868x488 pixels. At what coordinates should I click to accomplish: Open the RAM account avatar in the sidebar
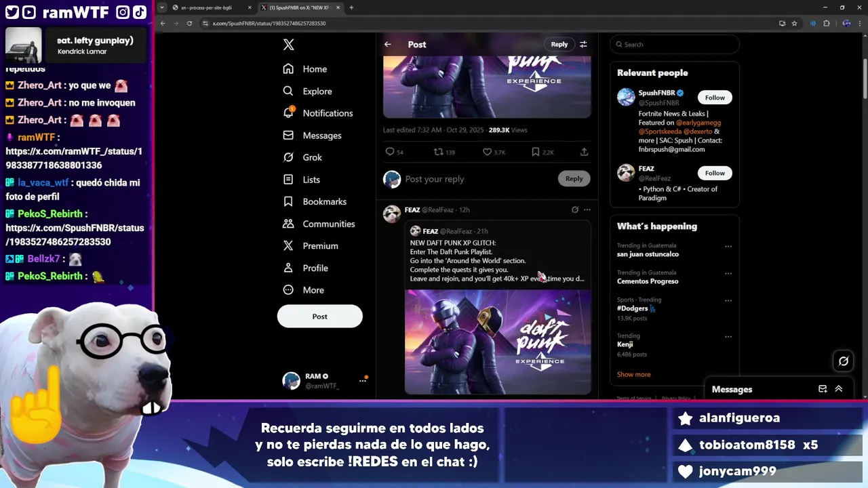[291, 381]
